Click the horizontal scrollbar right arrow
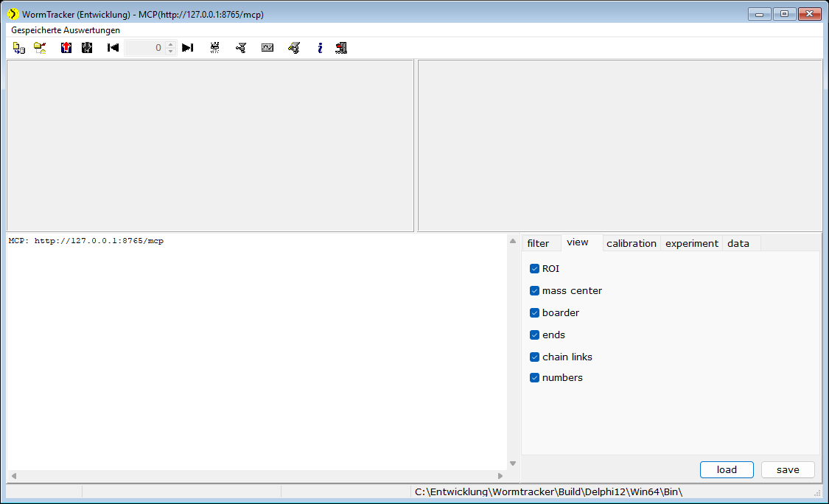829x504 pixels. 500,476
